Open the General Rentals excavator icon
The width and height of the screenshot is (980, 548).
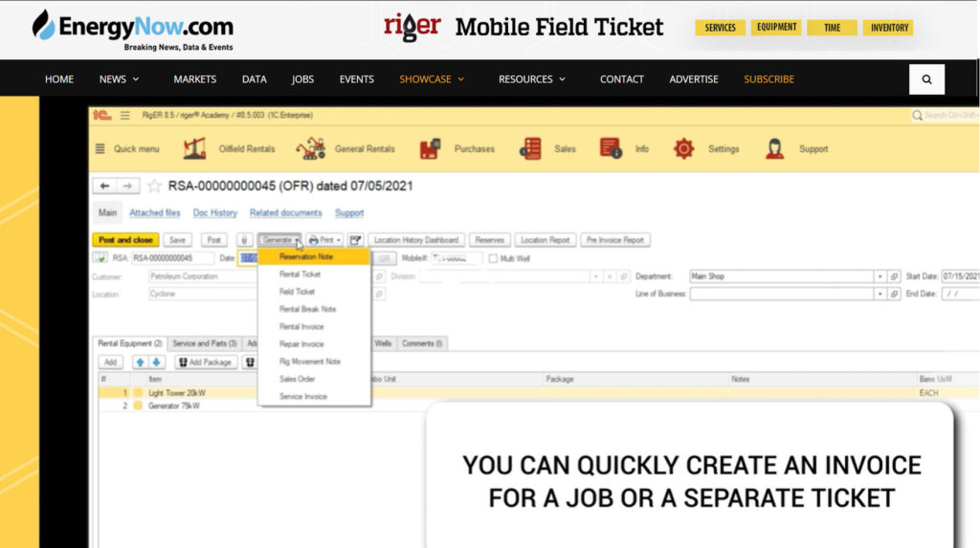(310, 148)
